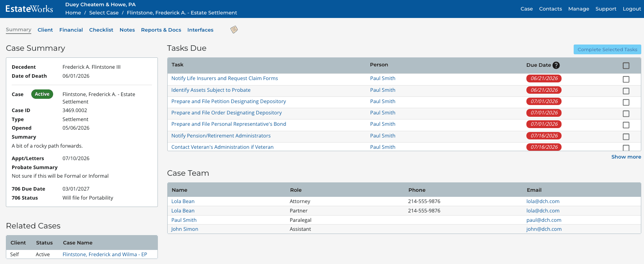This screenshot has height=264, width=644.
Task: Check the Contact Veteran's Administration checkbox
Action: click(x=626, y=148)
